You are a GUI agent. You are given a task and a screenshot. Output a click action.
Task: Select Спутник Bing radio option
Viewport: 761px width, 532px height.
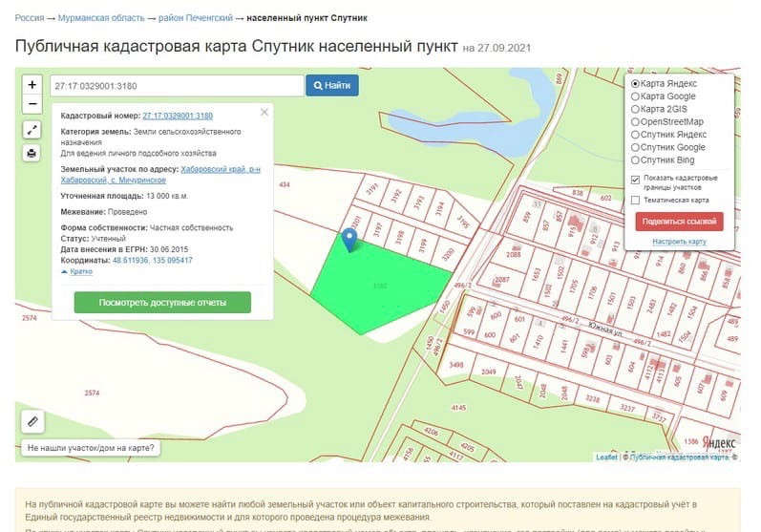pos(635,160)
